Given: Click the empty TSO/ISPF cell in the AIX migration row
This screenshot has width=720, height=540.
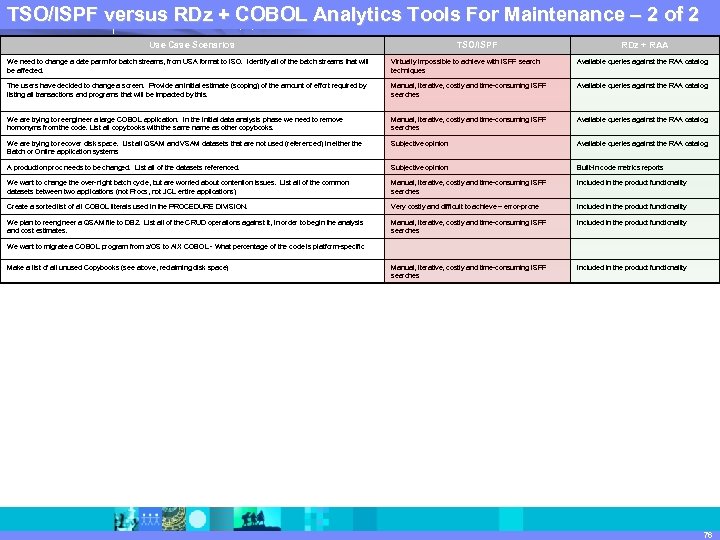Looking at the screenshot, I should [x=477, y=249].
